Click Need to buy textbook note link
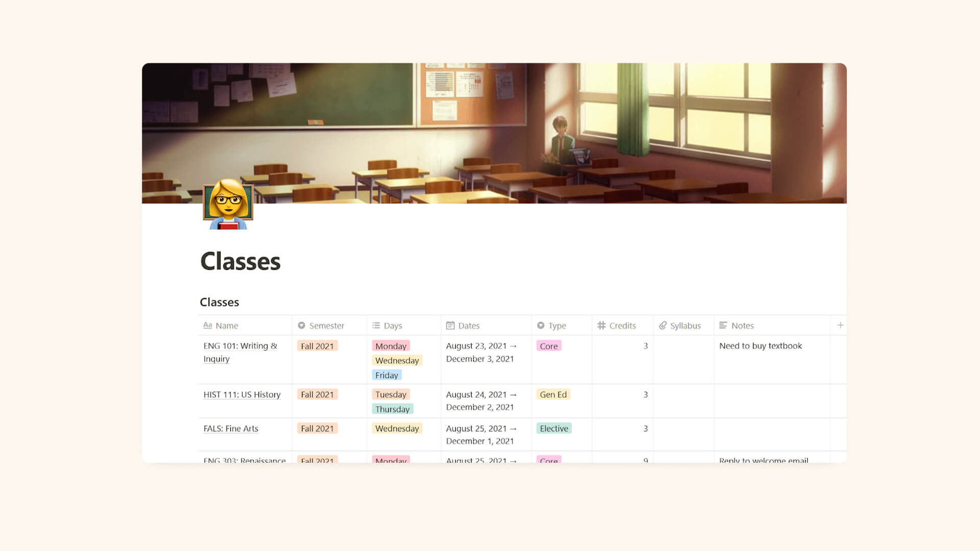980x551 pixels. tap(760, 345)
